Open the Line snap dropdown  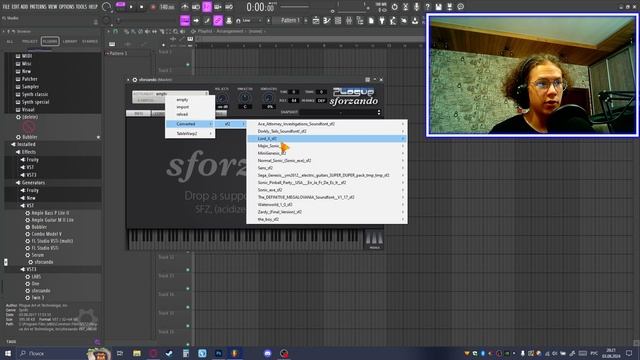(x=250, y=20)
